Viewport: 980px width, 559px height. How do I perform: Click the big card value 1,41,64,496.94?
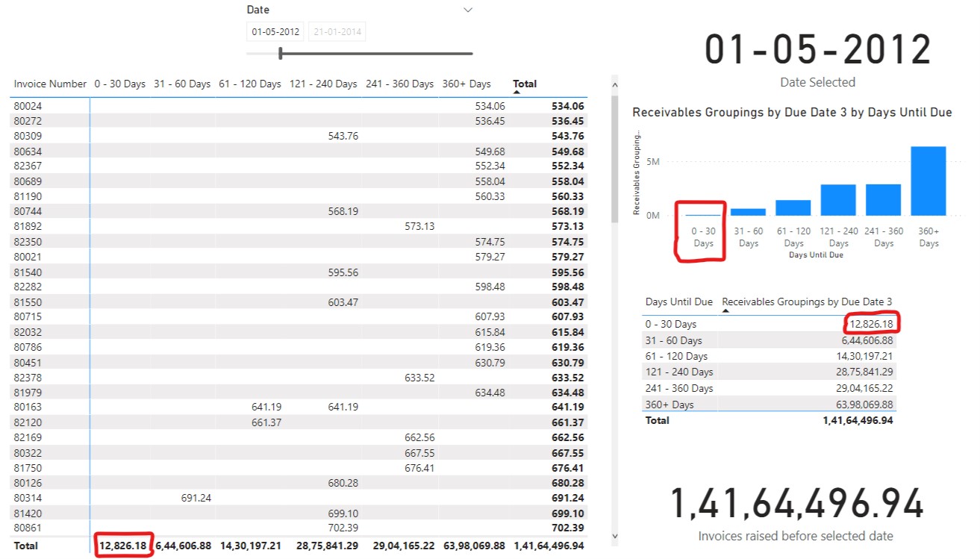pos(796,502)
